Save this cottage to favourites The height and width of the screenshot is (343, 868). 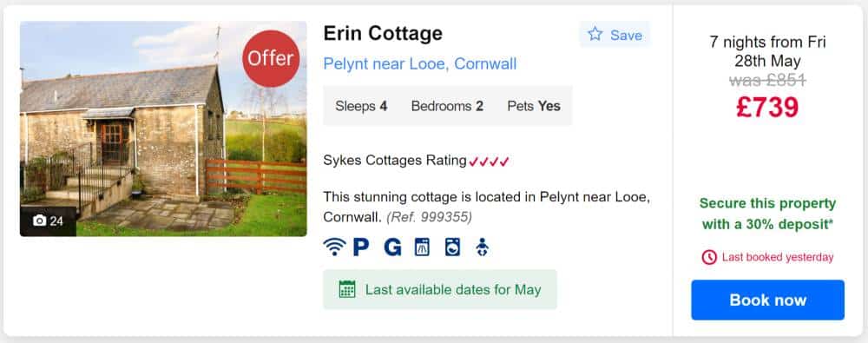point(615,35)
